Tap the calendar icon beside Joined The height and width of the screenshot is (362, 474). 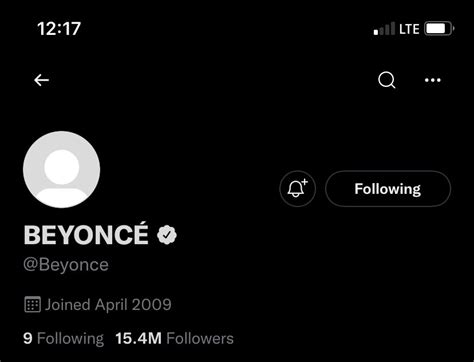coord(32,304)
